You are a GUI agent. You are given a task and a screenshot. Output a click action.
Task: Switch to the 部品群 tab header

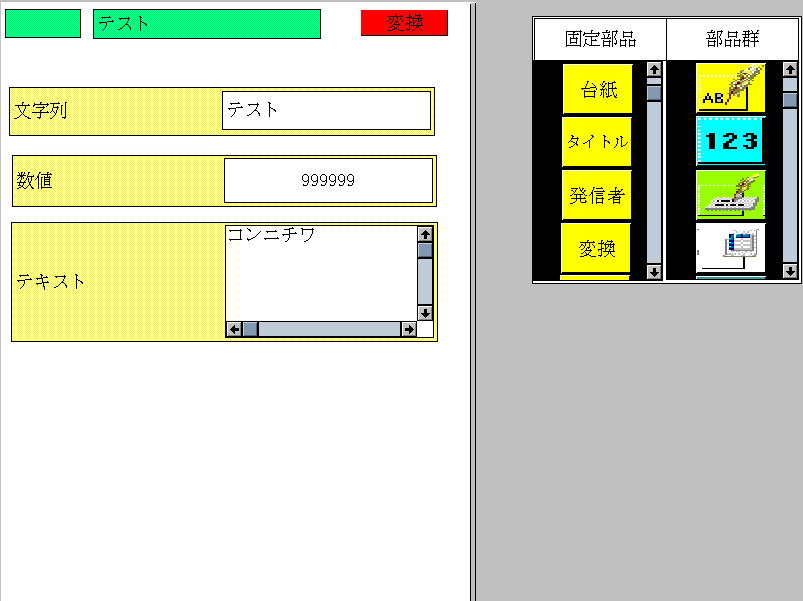[732, 39]
